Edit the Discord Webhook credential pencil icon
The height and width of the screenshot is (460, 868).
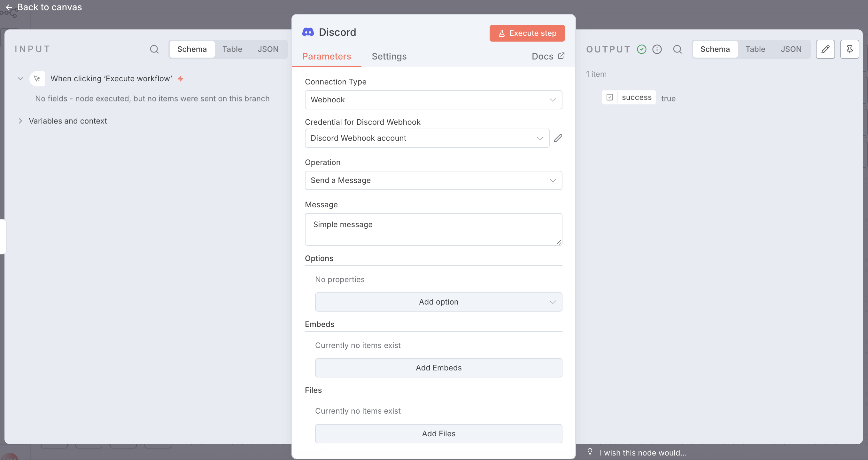point(558,138)
